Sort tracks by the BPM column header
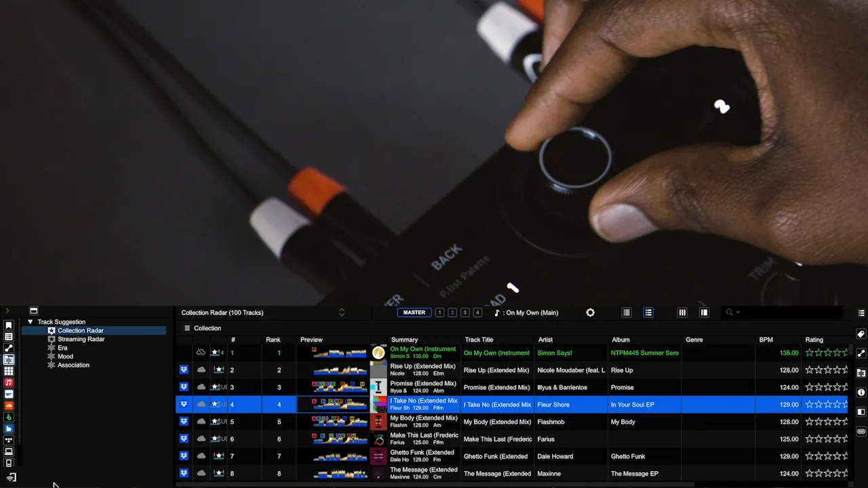This screenshot has width=868, height=488. click(x=766, y=340)
